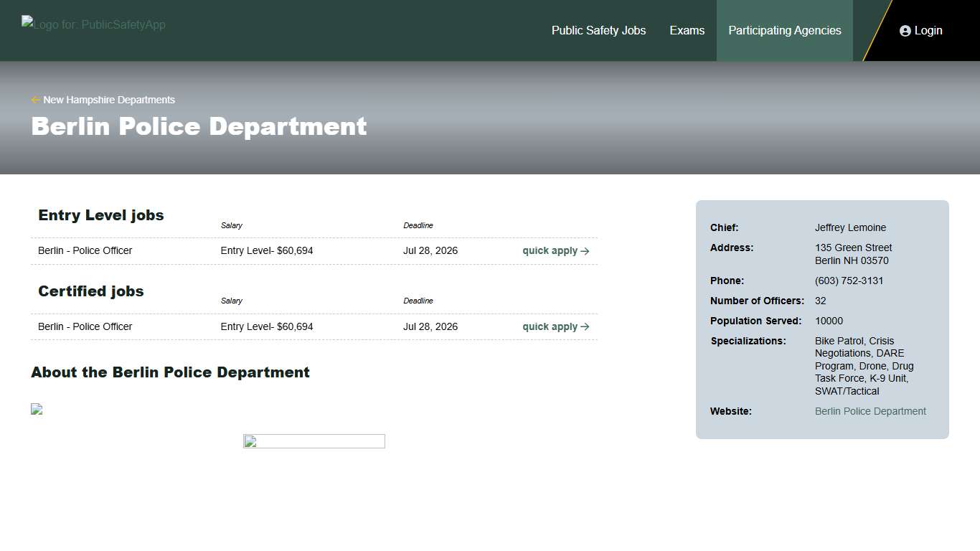Select Exams from the navigation bar
Viewport: 980px width, 551px height.
687,30
